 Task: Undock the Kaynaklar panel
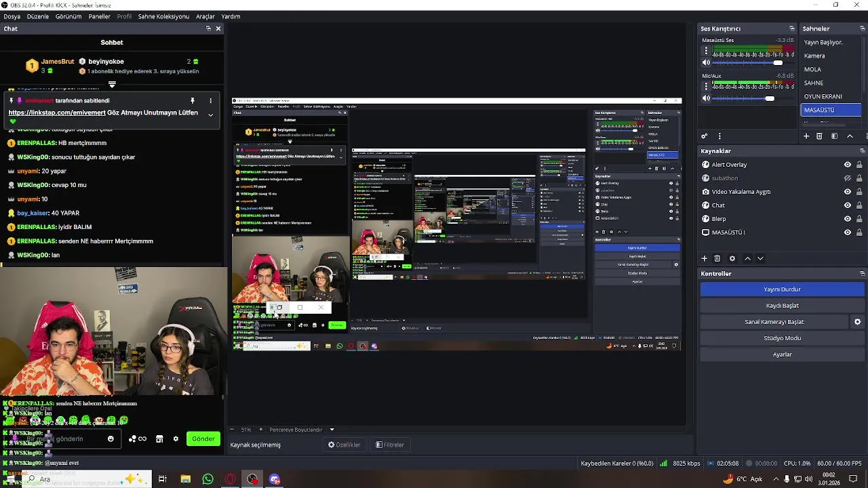pyautogui.click(x=863, y=151)
